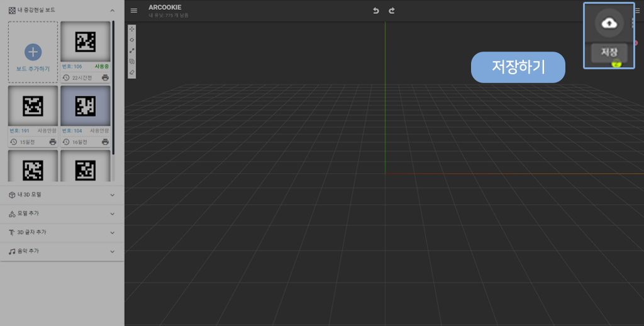
Task: Redo the last undone action
Action: (x=392, y=11)
